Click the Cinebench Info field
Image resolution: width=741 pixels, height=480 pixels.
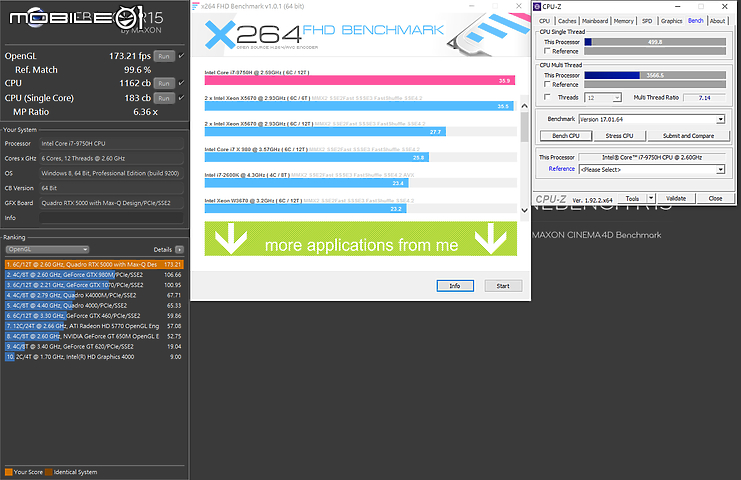pyautogui.click(x=112, y=218)
